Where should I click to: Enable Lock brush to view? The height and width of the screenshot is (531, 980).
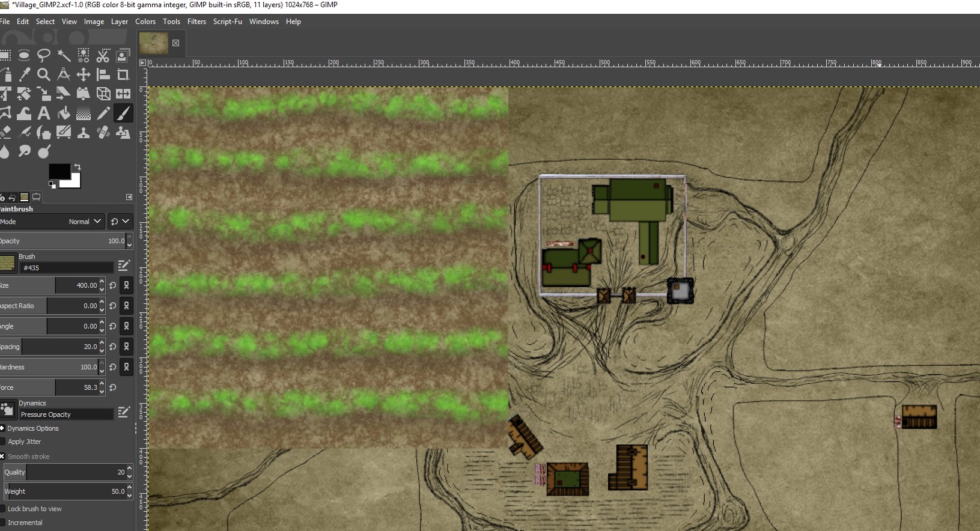[3, 509]
